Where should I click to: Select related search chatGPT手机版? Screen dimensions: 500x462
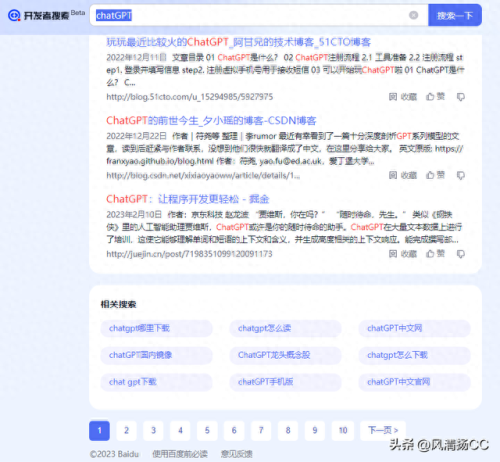point(285,382)
